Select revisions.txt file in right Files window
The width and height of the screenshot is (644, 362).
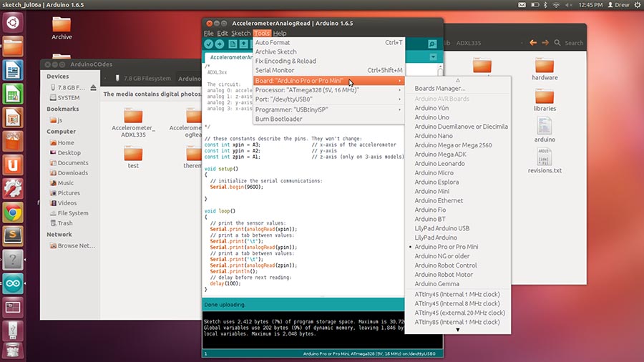pyautogui.click(x=545, y=161)
